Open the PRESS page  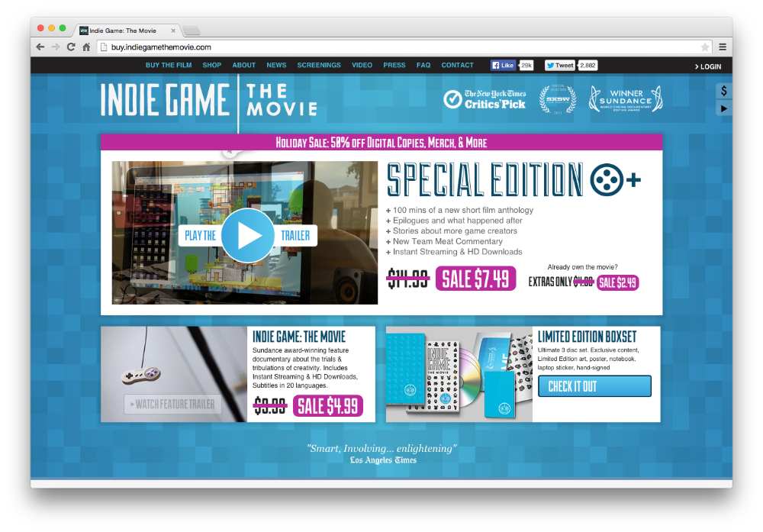click(394, 65)
